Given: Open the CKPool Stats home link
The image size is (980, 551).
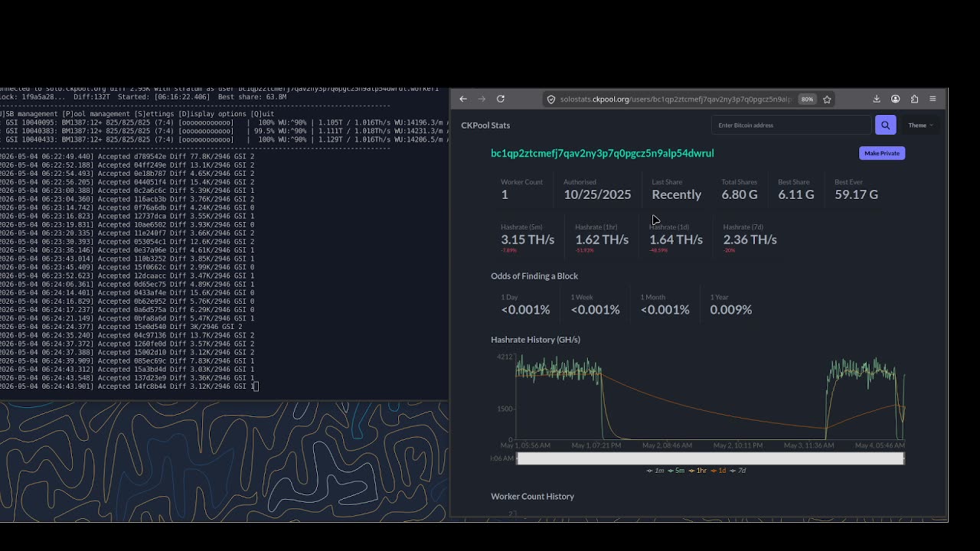Looking at the screenshot, I should coord(485,126).
